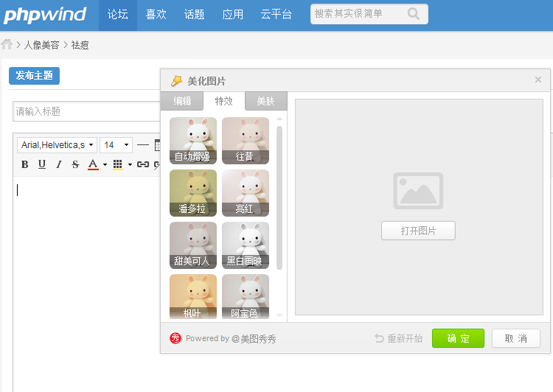
Task: Open the background color dropdown arrow
Action: pos(130,164)
